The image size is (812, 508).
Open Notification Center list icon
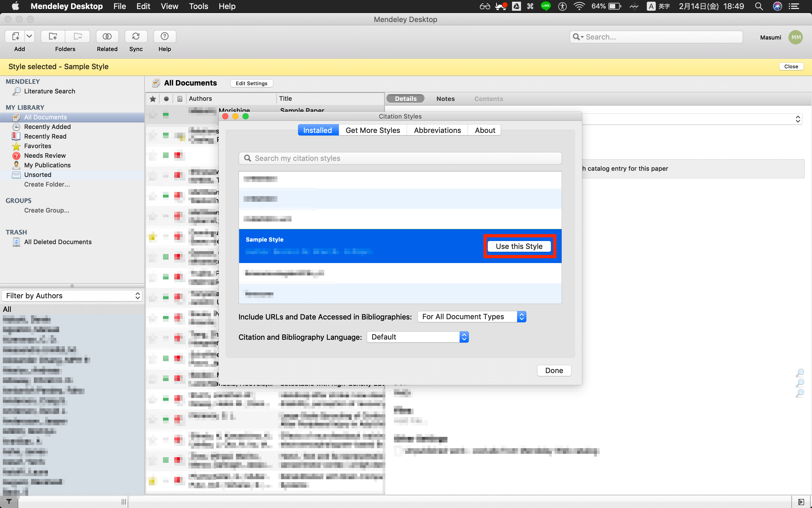(794, 6)
